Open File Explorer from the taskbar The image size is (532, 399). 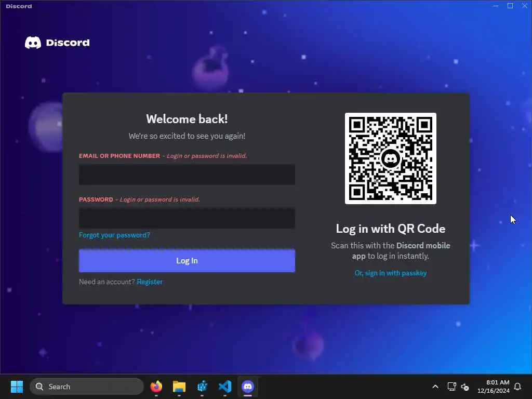point(179,387)
